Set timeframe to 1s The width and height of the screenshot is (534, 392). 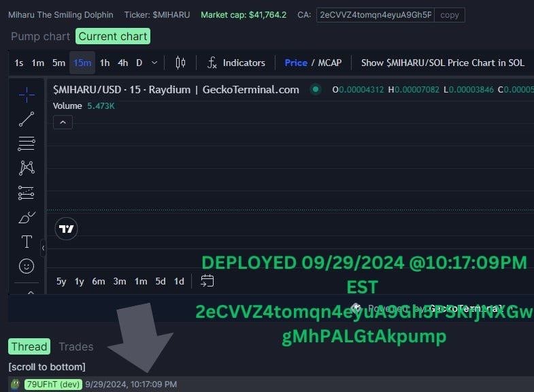coord(19,63)
